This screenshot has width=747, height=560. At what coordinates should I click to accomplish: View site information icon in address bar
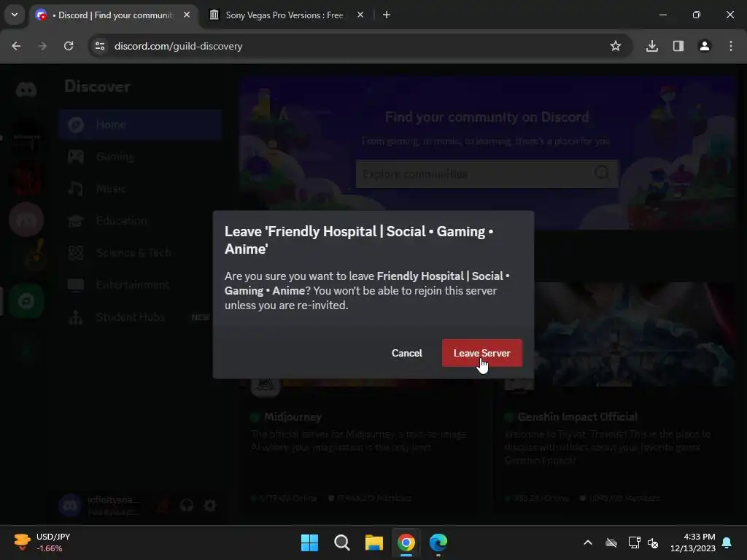[100, 46]
